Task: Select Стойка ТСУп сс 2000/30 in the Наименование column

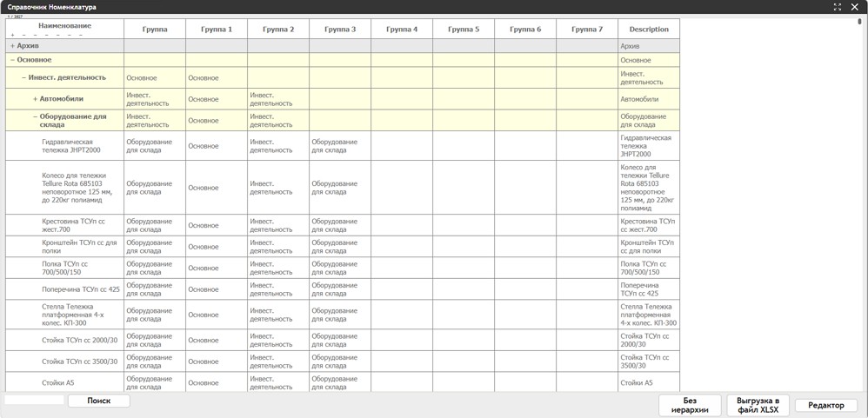Action: [64, 340]
